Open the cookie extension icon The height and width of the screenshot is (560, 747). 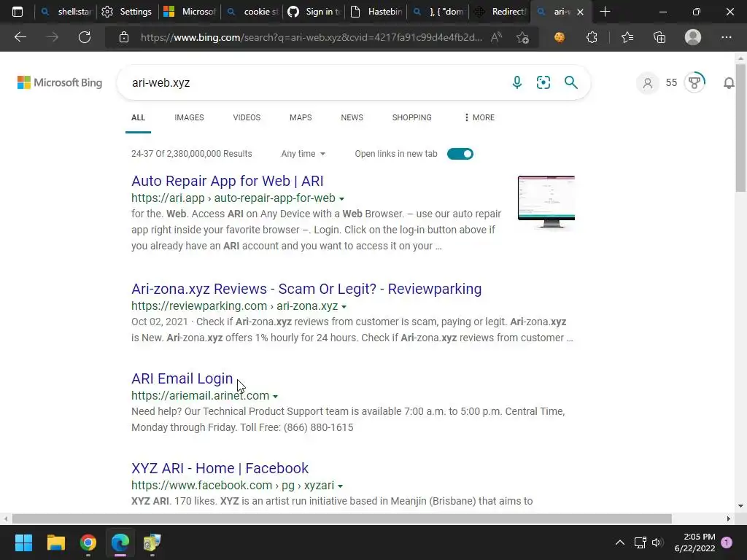click(560, 37)
